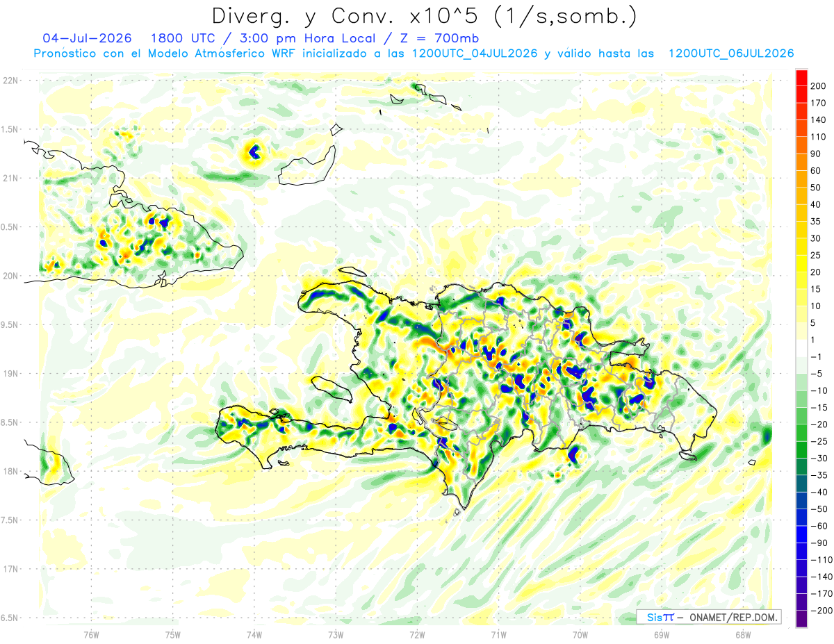The height and width of the screenshot is (644, 834).
Task: Click the '69W' longitude label
Action: click(x=662, y=635)
